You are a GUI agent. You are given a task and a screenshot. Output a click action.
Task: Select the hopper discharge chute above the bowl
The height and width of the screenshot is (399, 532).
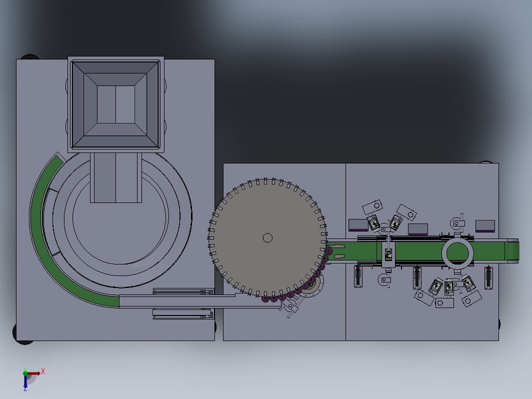click(x=116, y=178)
